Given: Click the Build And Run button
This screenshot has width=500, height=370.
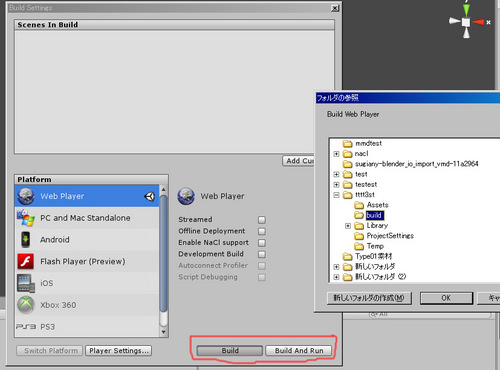Looking at the screenshot, I should [x=299, y=351].
